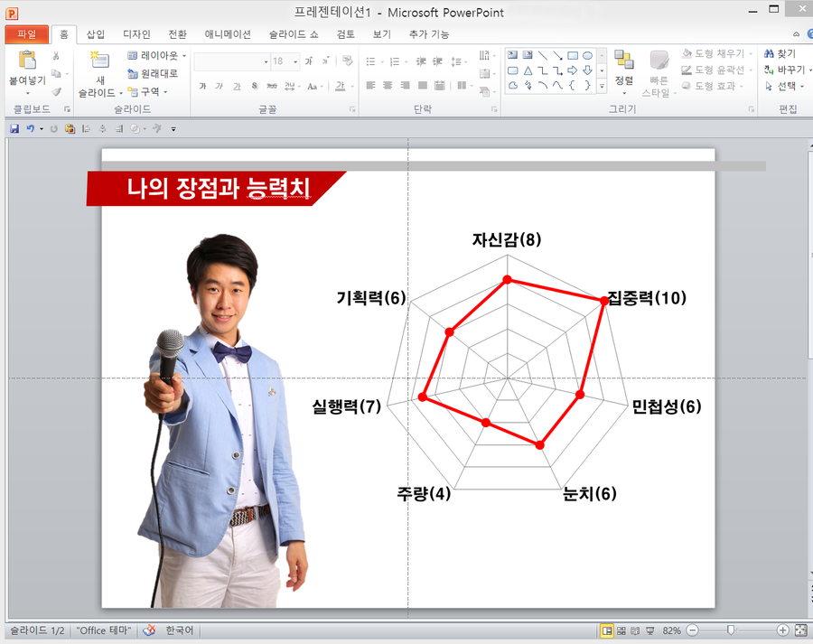Click the Reset (원래대로) button
The width and height of the screenshot is (813, 644).
click(x=153, y=73)
